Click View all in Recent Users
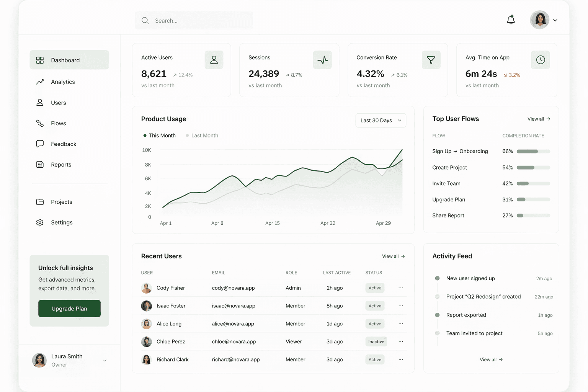The image size is (588, 392). (x=394, y=256)
